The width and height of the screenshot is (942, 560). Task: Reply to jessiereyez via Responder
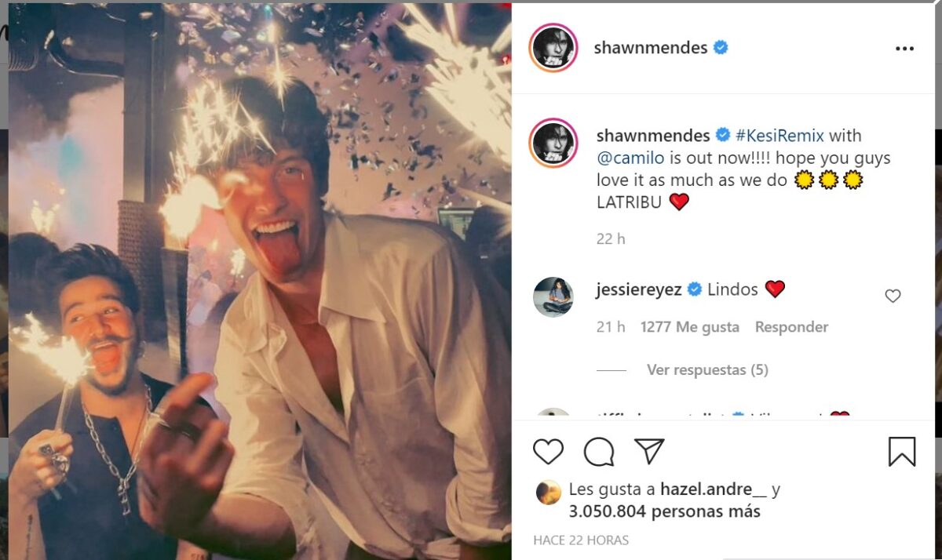791,327
